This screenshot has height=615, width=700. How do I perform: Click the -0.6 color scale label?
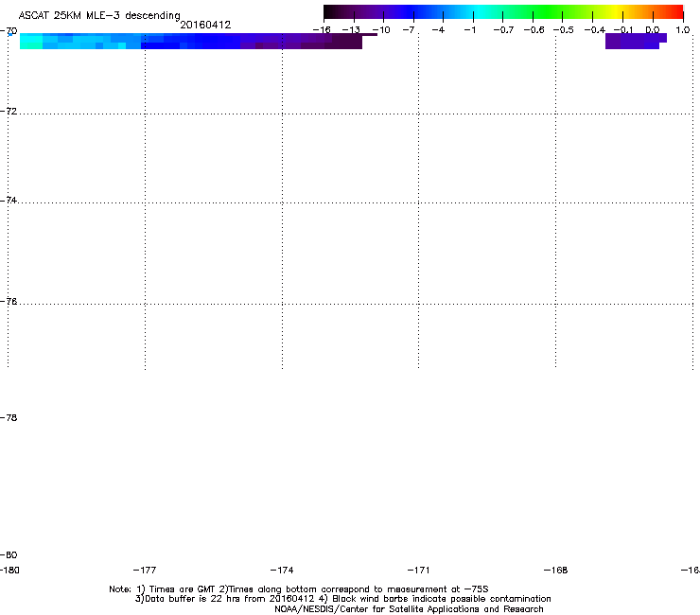pos(534,30)
